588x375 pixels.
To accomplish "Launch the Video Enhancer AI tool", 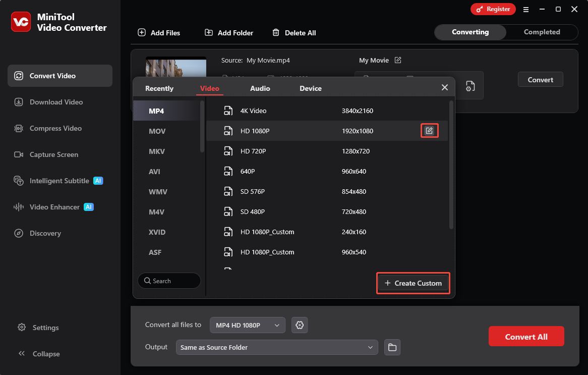I will pos(53,207).
